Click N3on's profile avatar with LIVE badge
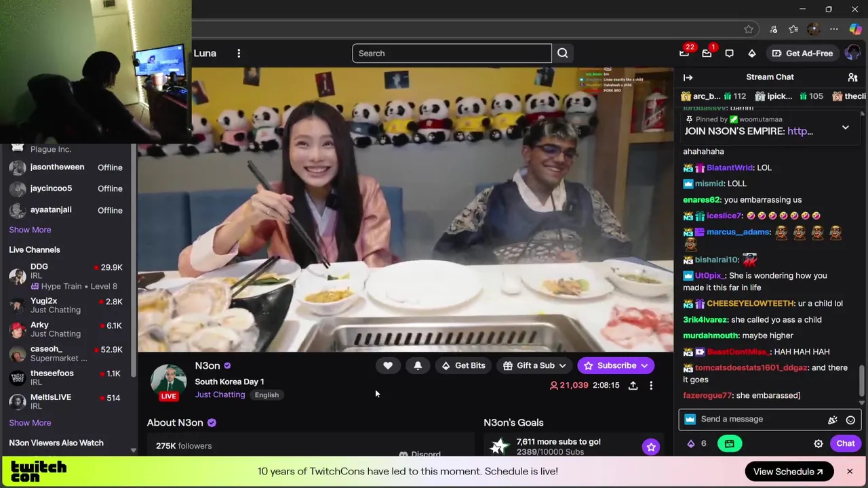 [x=168, y=382]
